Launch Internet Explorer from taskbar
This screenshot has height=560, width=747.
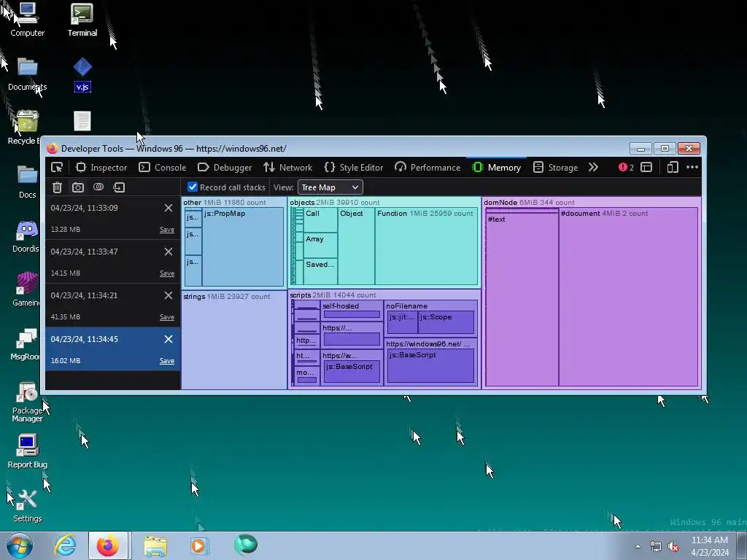tap(64, 545)
